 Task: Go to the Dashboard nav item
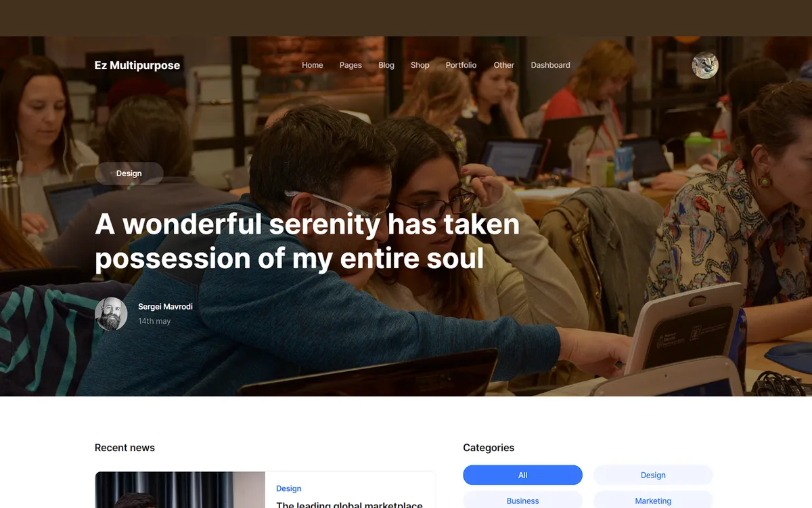[x=551, y=65]
